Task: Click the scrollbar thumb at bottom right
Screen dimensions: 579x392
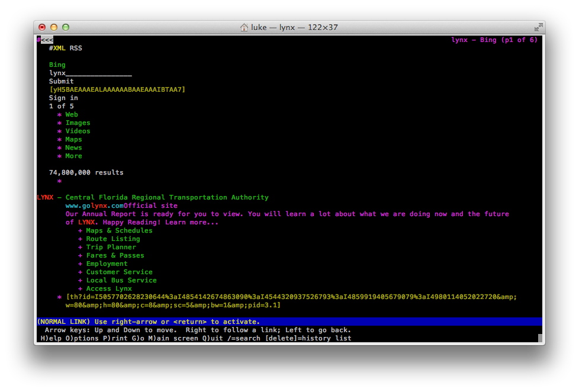Action: 540,338
